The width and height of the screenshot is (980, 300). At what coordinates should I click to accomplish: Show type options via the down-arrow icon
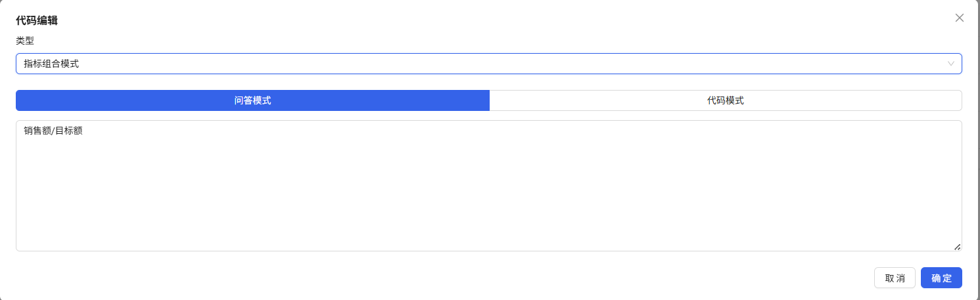click(950, 64)
